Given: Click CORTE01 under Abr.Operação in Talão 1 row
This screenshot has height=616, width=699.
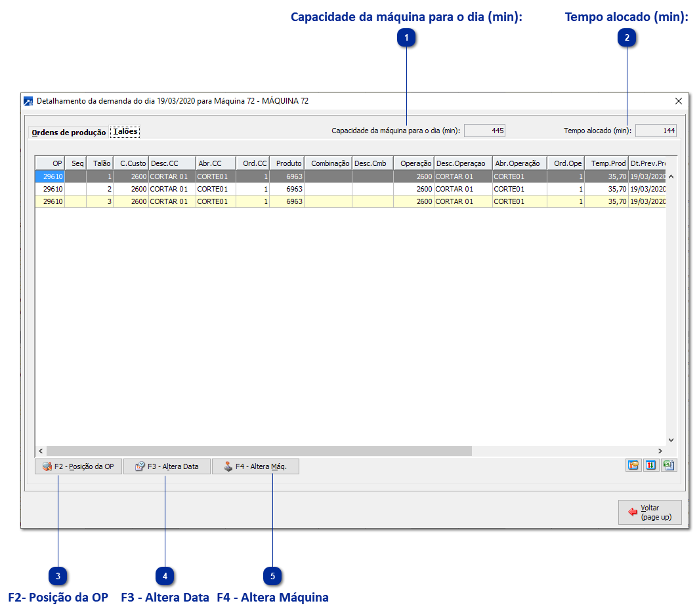Looking at the screenshot, I should (520, 176).
